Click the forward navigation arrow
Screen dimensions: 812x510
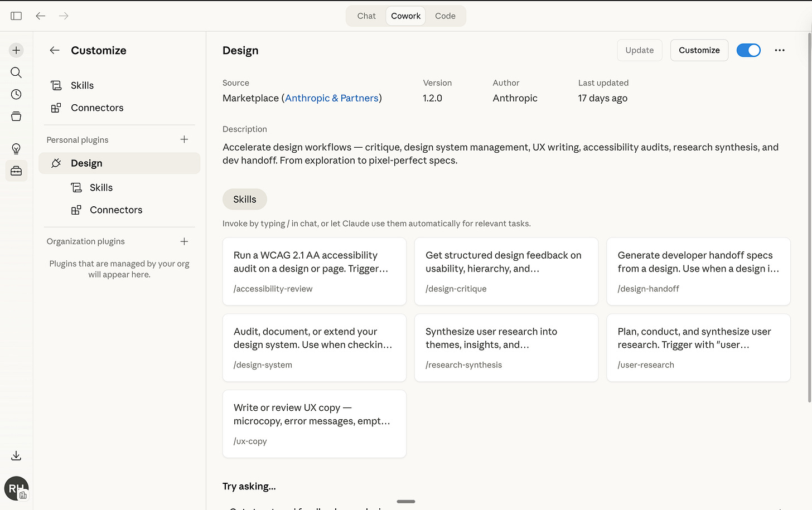tap(64, 16)
